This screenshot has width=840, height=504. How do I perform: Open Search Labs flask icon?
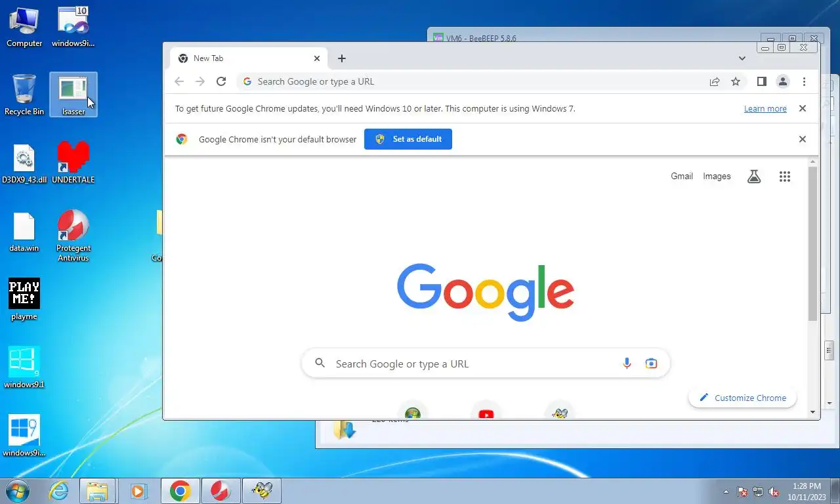click(x=754, y=176)
